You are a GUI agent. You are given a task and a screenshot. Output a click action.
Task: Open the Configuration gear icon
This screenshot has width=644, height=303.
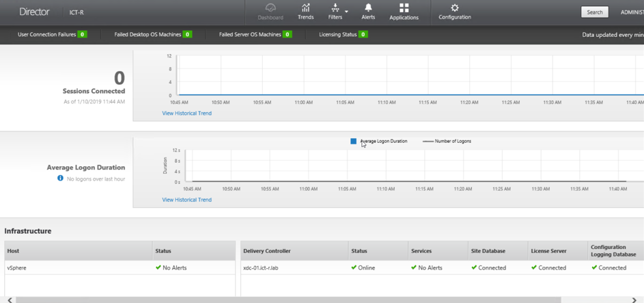[455, 8]
